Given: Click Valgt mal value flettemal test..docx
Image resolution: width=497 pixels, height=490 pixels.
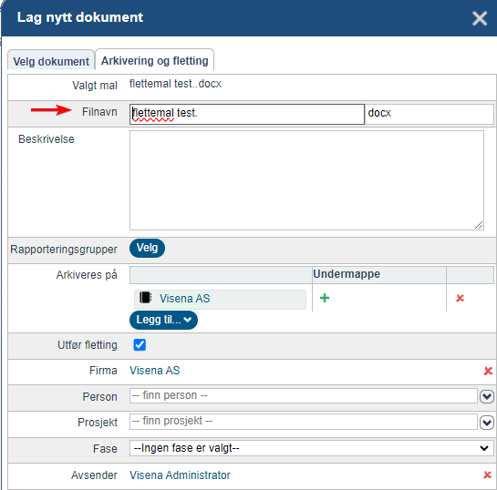Looking at the screenshot, I should point(175,84).
